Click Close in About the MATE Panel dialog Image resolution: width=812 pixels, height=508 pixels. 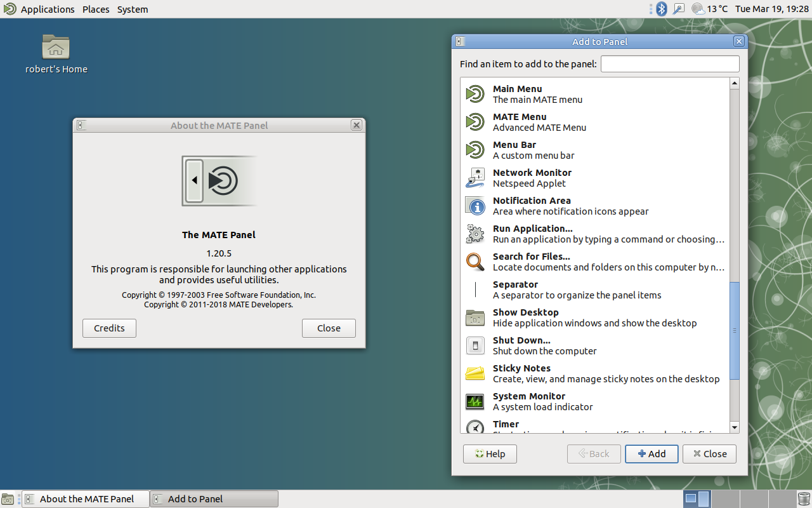tap(329, 328)
